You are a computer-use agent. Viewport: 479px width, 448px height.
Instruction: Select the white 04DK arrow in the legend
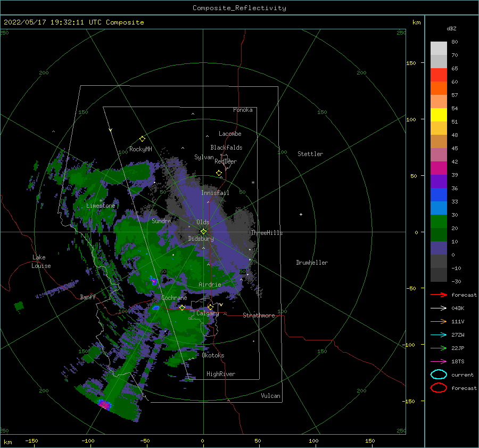439,308
